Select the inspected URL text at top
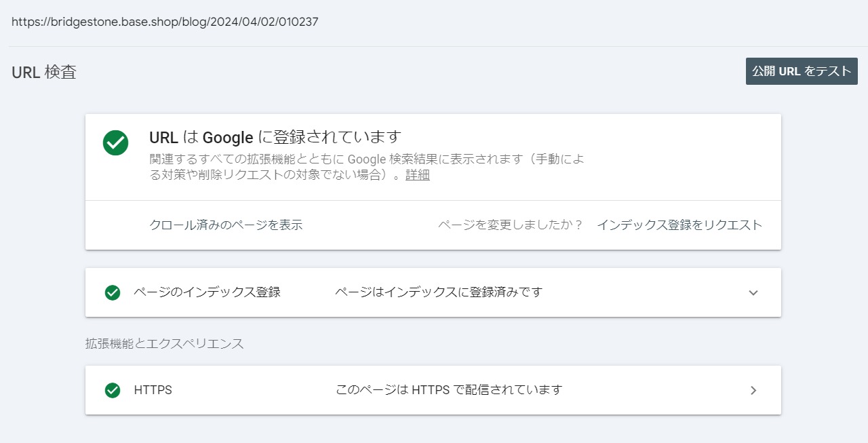Viewport: 868px width, 443px height. [x=165, y=22]
